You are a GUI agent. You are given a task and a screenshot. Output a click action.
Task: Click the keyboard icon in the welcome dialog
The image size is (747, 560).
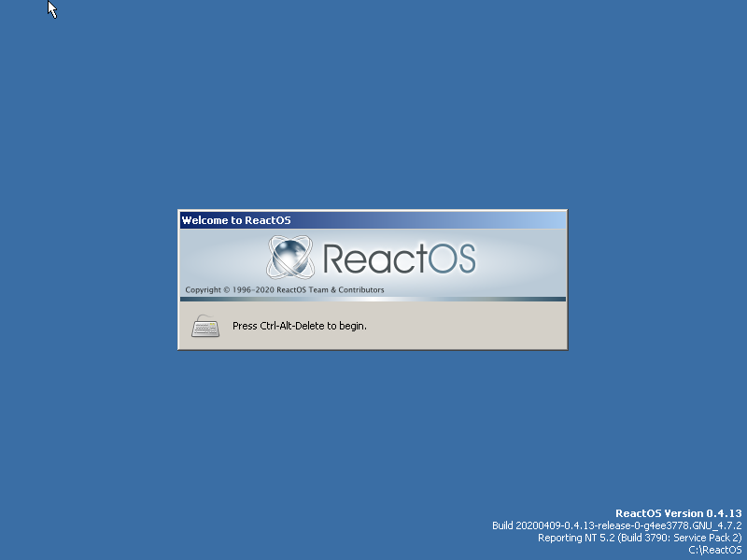(205, 326)
